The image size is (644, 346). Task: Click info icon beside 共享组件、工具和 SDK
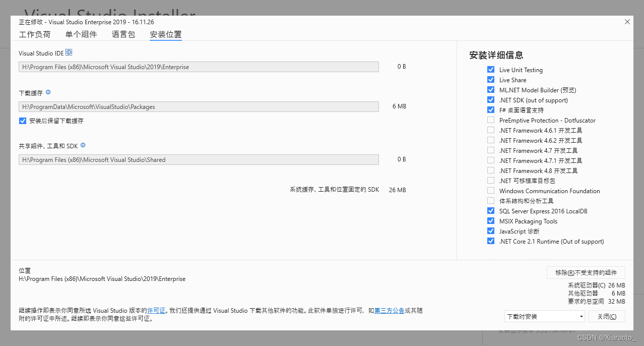pyautogui.click(x=83, y=146)
